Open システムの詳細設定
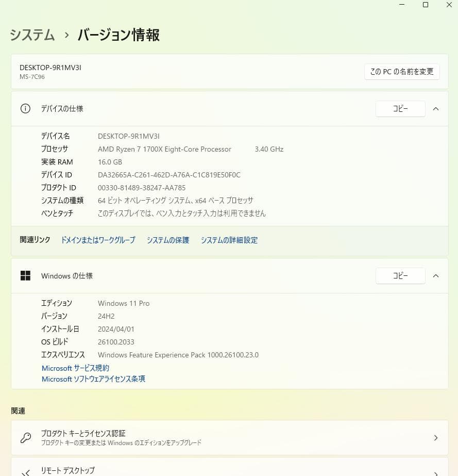Viewport: 458px width, 476px height. 229,240
